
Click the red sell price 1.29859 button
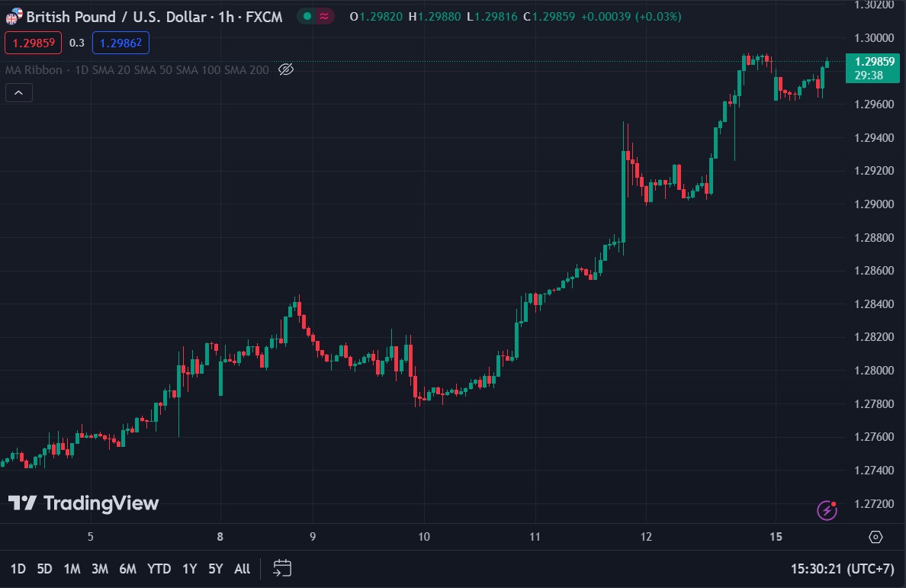pyautogui.click(x=33, y=43)
